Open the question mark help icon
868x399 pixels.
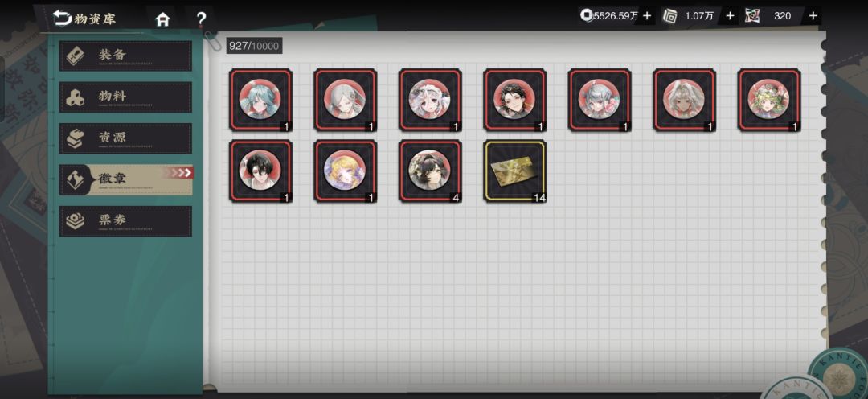coord(201,19)
